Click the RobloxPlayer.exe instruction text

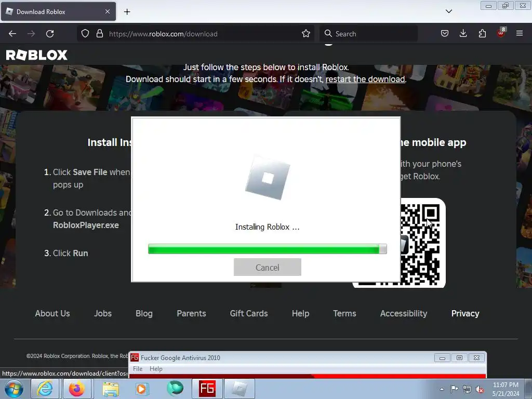point(86,225)
